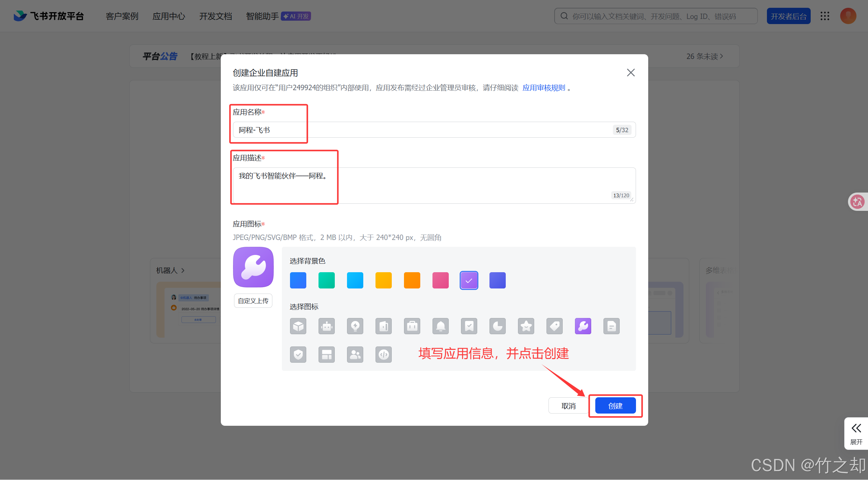Pick the bell notification icon
This screenshot has width=868, height=480.
coord(440,326)
